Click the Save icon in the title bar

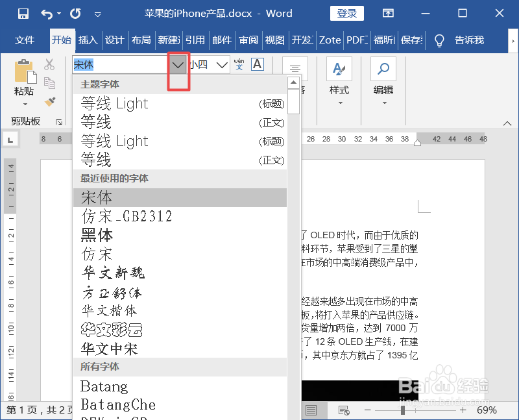point(23,14)
